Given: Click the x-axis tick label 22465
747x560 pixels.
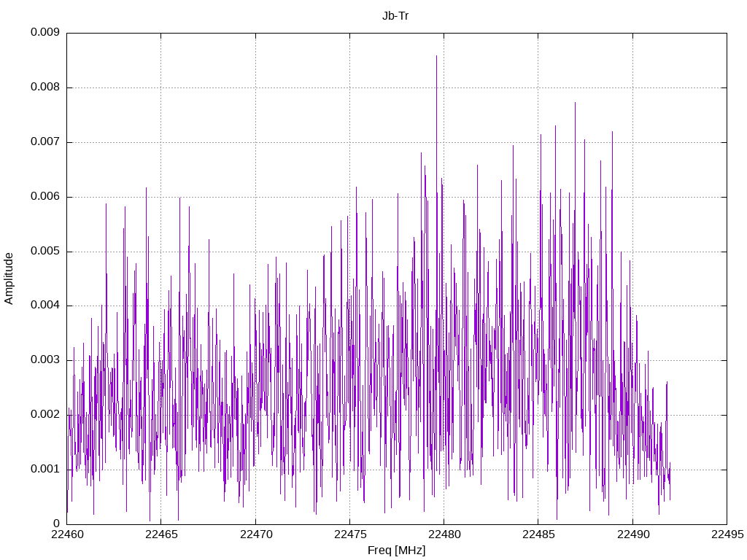Looking at the screenshot, I should 161,534.
